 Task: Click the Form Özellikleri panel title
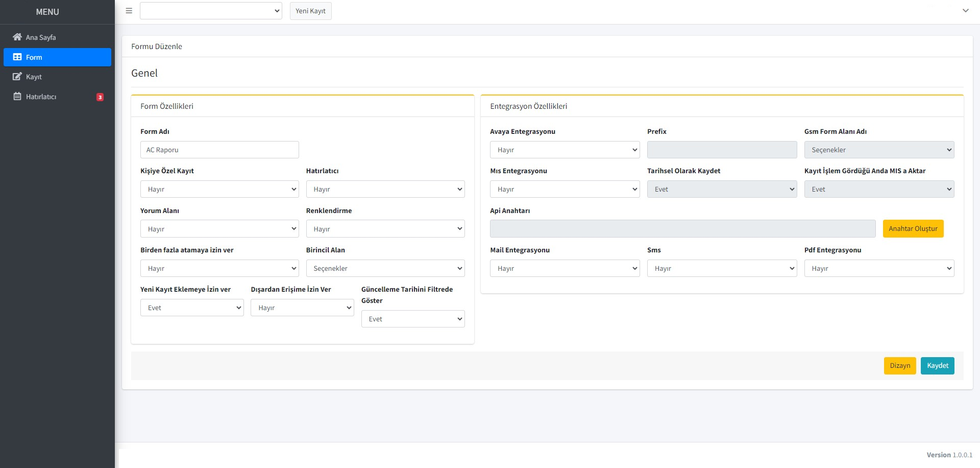[x=167, y=106]
